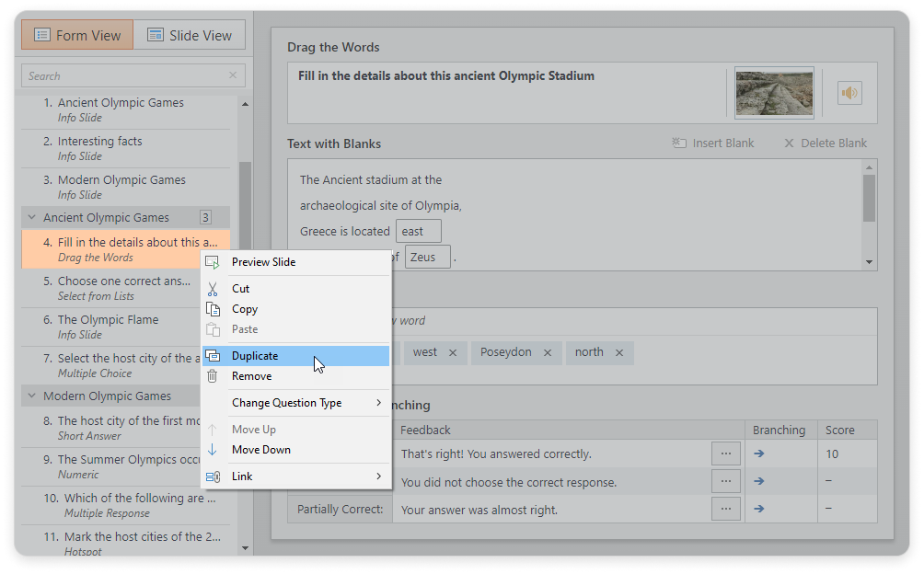Select Cut in the context menu

click(x=296, y=289)
